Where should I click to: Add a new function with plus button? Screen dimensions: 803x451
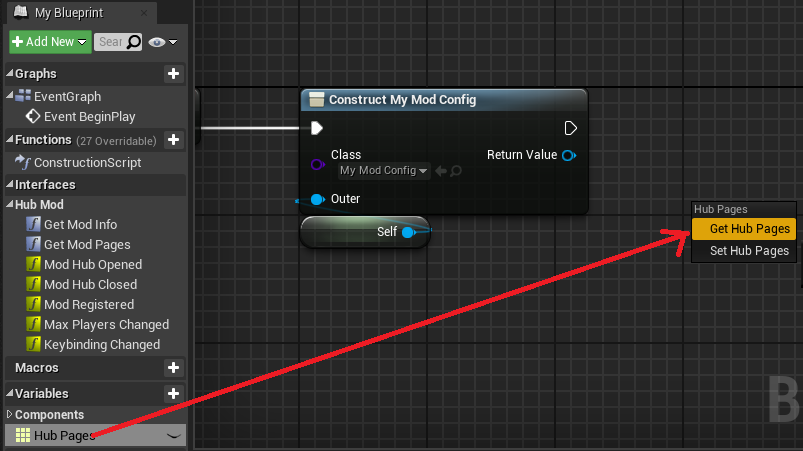point(173,140)
